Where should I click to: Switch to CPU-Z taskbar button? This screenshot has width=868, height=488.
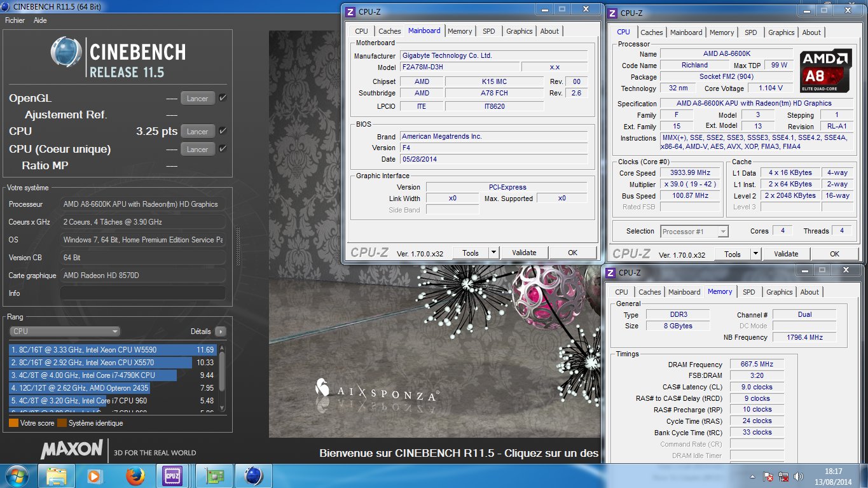click(x=172, y=475)
